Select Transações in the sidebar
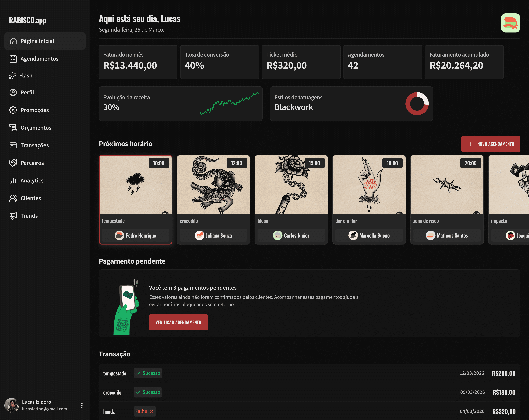This screenshot has height=420, width=529. 35,145
